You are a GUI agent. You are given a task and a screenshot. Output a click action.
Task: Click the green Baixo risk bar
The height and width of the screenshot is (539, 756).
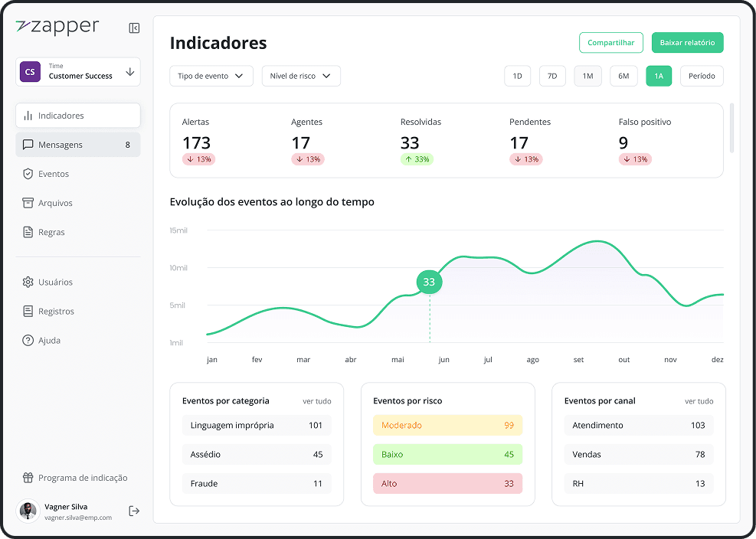coord(447,454)
